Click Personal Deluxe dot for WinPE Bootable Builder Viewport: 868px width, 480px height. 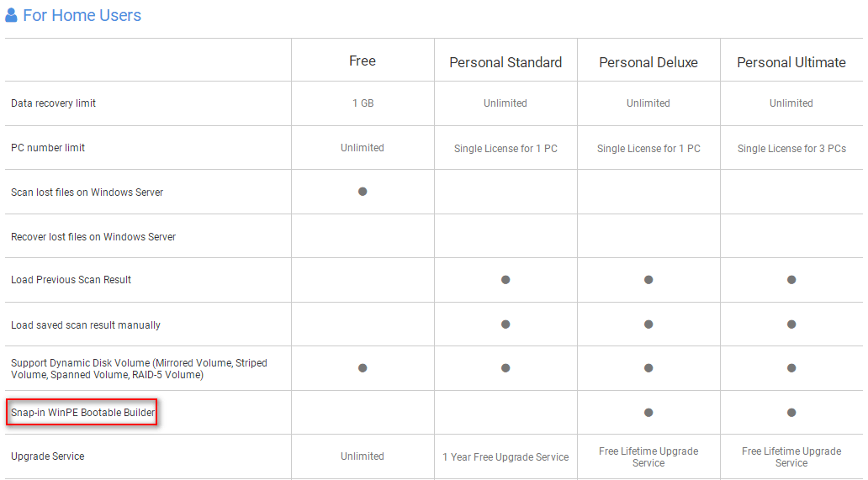pos(648,413)
